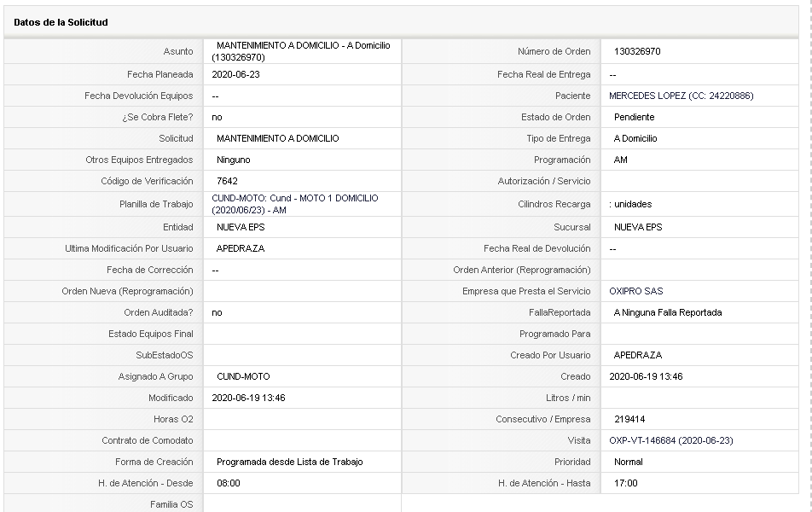
Task: Click Creado timestamp 2020-06-19 13:46
Action: (x=646, y=376)
